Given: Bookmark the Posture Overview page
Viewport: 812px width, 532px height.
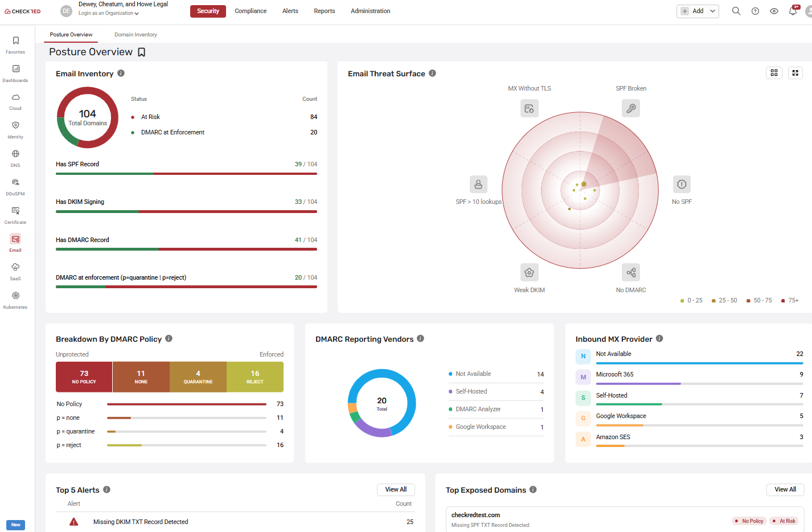Looking at the screenshot, I should coord(142,52).
